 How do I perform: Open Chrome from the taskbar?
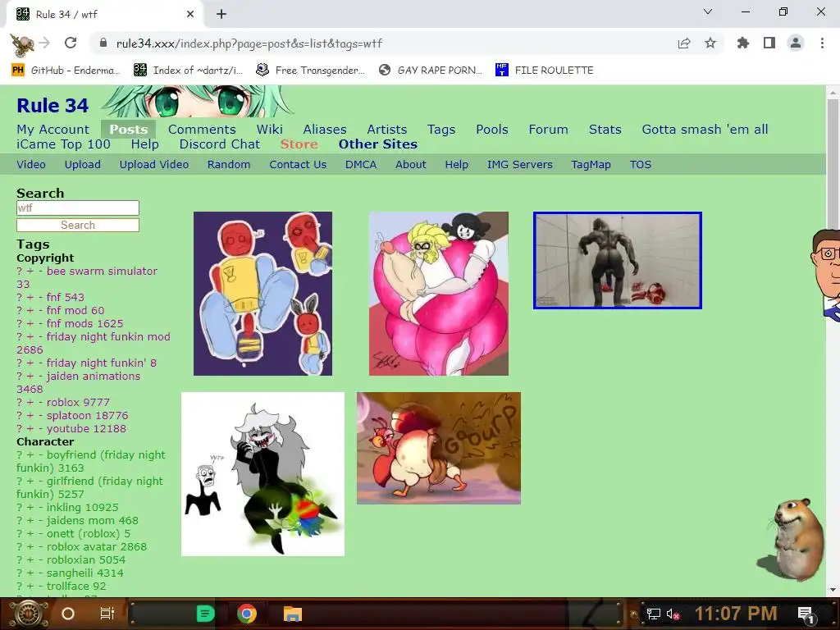click(246, 614)
